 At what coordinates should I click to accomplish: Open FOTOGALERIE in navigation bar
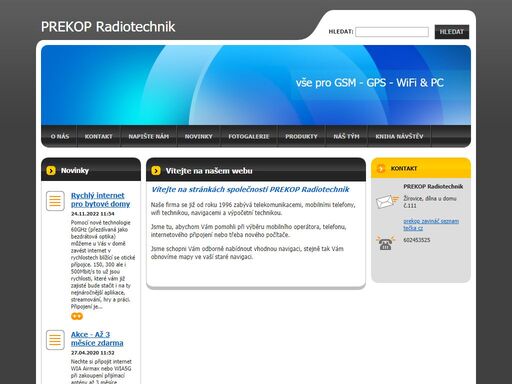[x=249, y=136]
